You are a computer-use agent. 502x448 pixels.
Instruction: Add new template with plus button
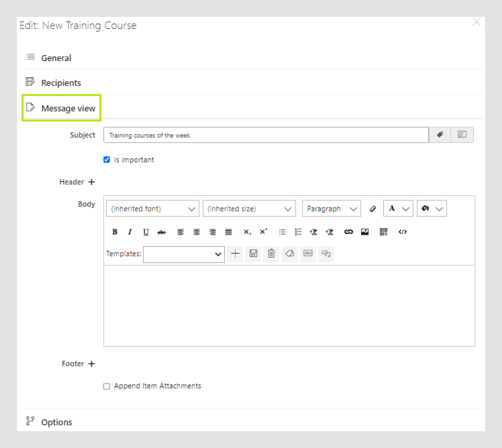[235, 254]
